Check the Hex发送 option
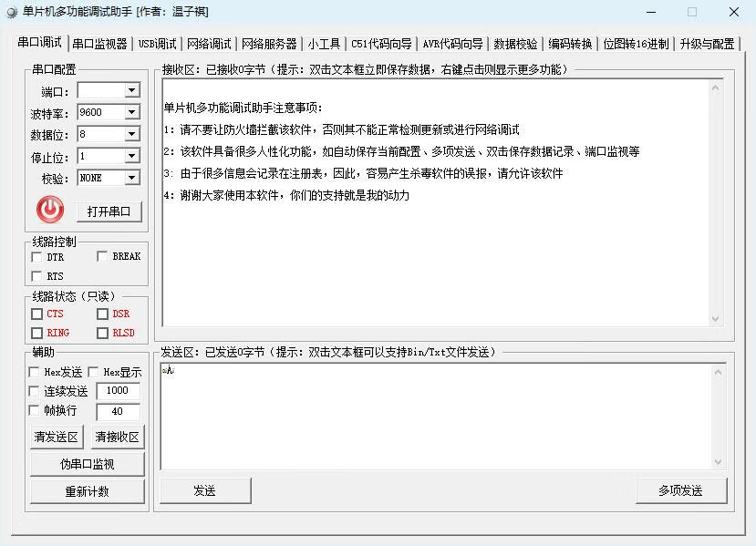Image resolution: width=756 pixels, height=546 pixels. (x=35, y=372)
